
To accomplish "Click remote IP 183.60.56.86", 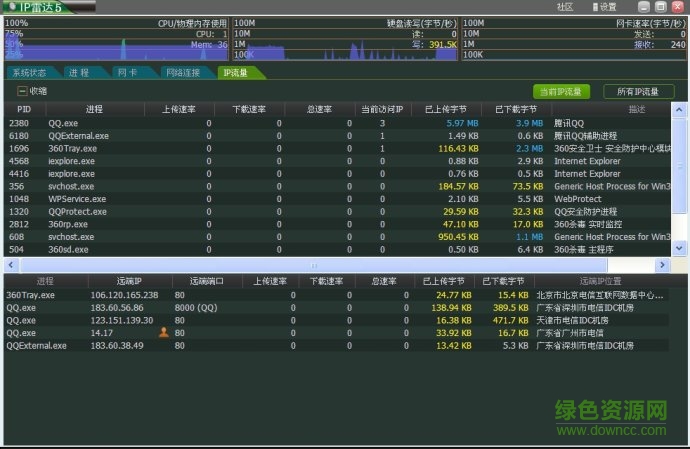I will click(117, 308).
